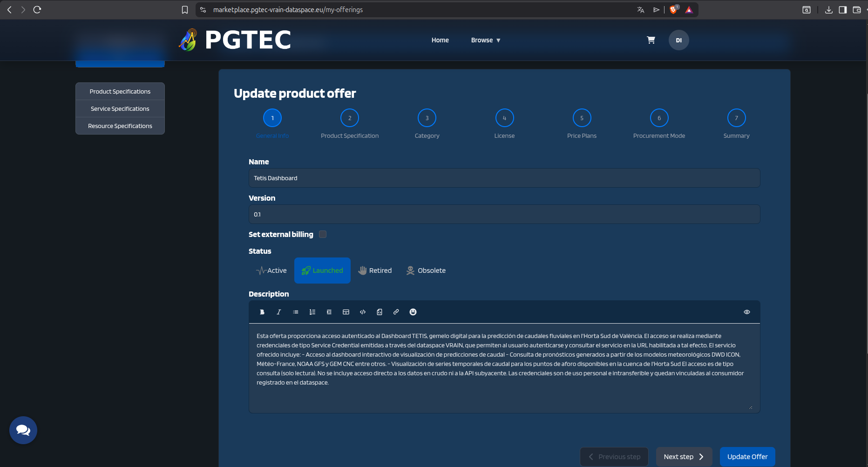Viewport: 868px width, 467px height.
Task: Toggle the browser sidebar panel
Action: pos(843,10)
